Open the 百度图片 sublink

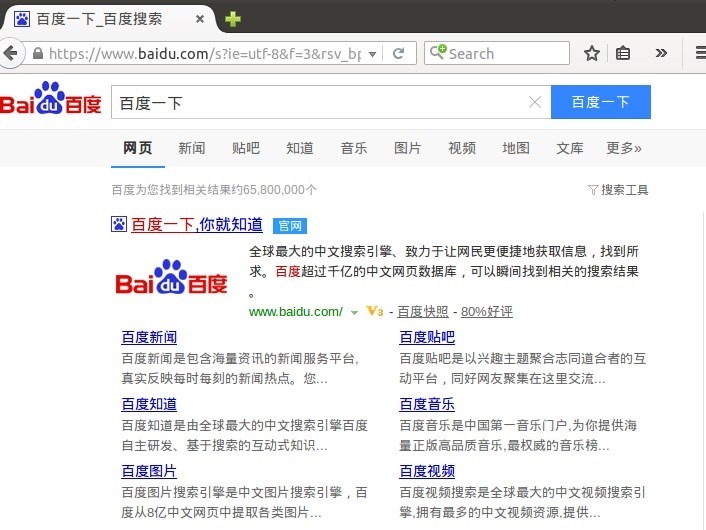pos(149,471)
